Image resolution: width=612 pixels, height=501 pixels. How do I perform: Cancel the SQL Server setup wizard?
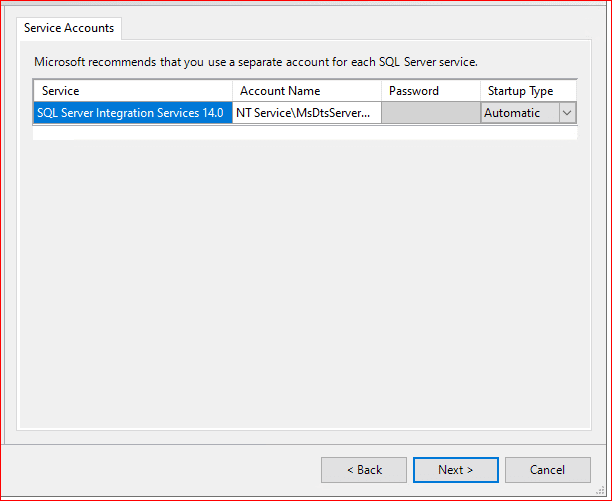547,470
